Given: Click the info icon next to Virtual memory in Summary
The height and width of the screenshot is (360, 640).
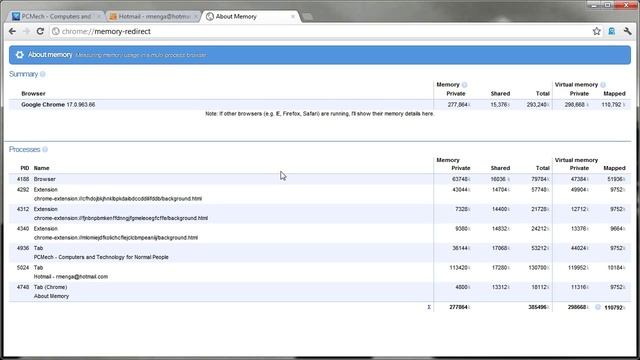Looking at the screenshot, I should point(603,85).
